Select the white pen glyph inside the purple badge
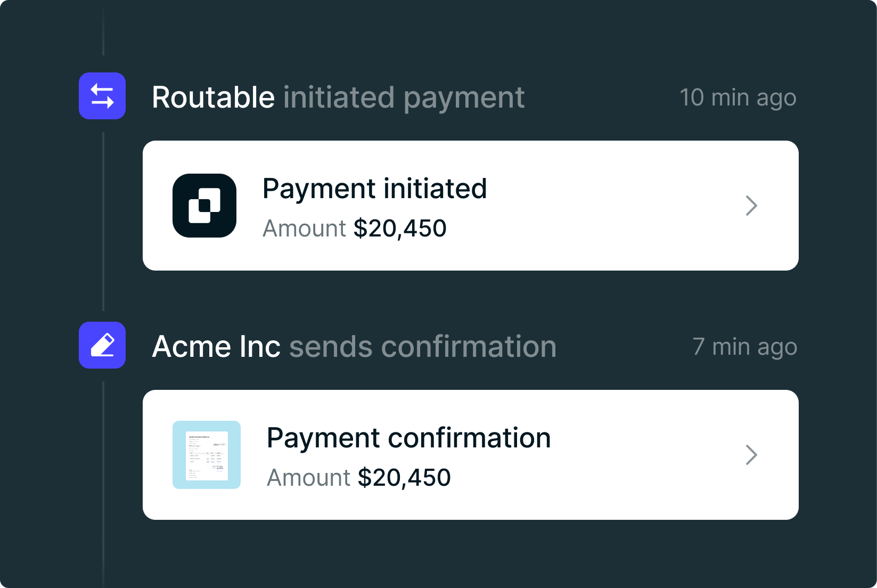This screenshot has width=877, height=588. coord(102,346)
